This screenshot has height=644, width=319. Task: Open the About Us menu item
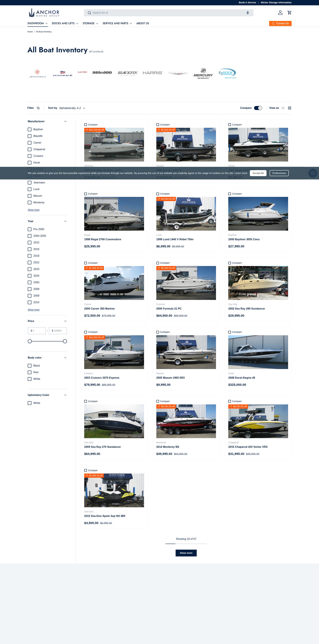tap(143, 23)
